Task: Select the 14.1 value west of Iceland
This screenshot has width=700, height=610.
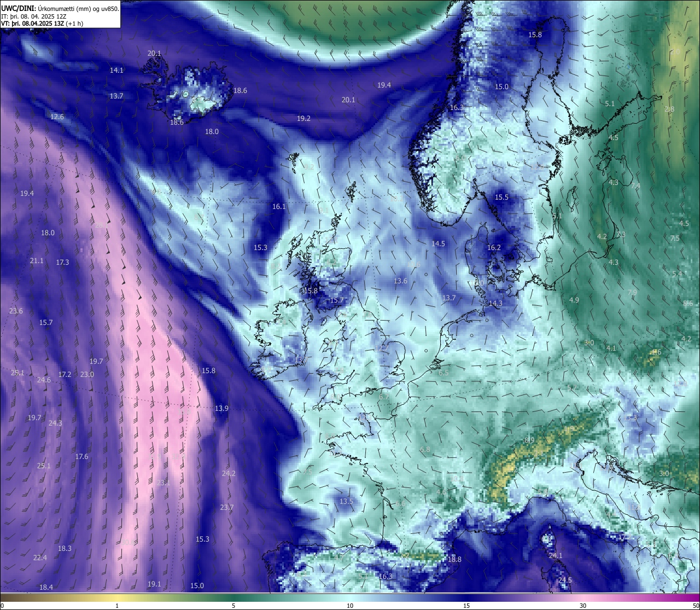Action: 116,70
